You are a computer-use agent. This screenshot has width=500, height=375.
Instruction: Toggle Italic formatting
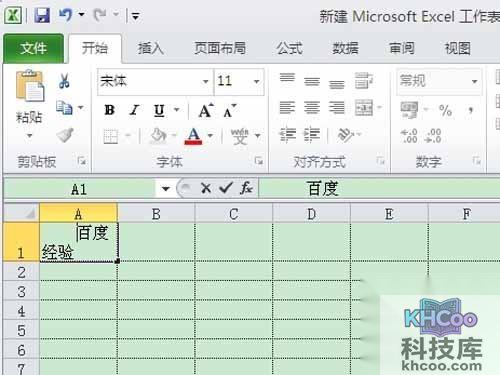pyautogui.click(x=135, y=110)
